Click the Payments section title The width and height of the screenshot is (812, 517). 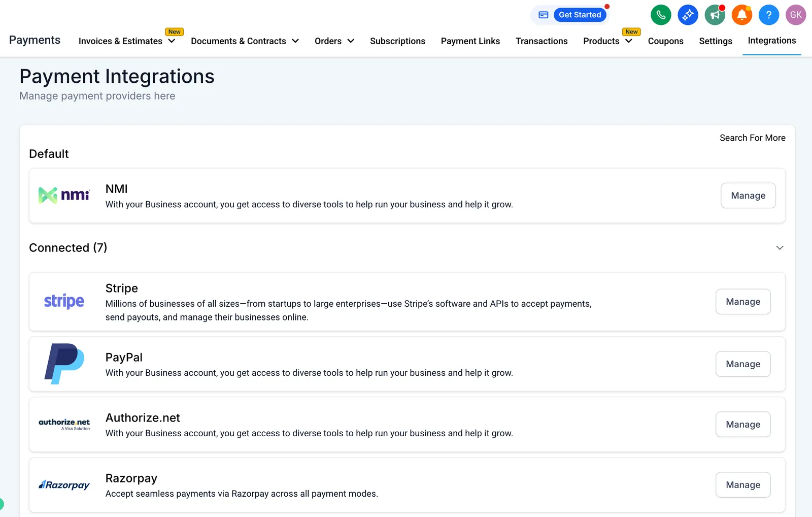tap(35, 40)
